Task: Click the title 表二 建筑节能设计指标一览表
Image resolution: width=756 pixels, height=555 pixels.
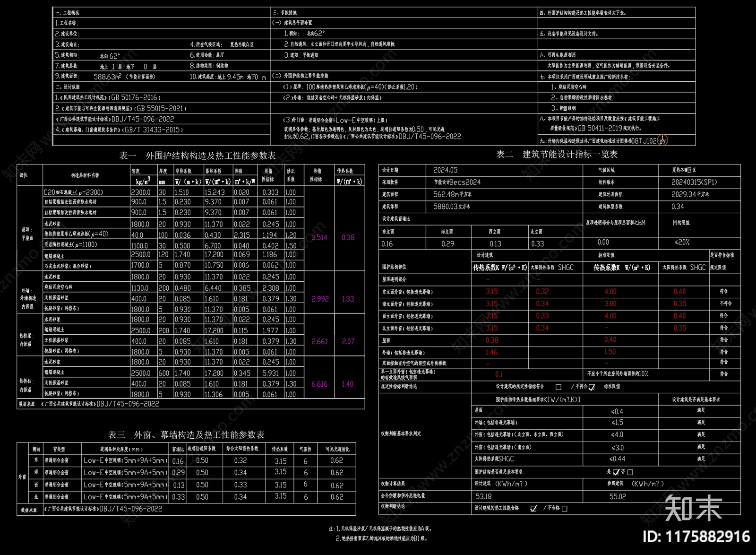Action: pyautogui.click(x=557, y=154)
